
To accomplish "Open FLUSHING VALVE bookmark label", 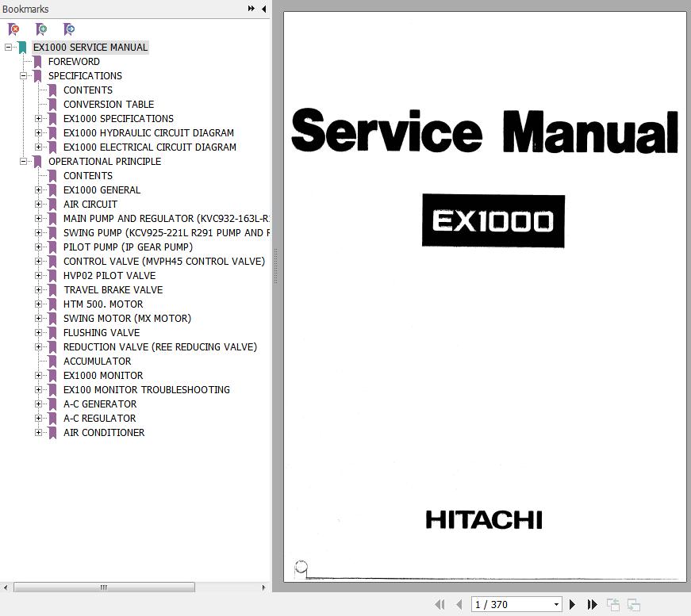I will (x=102, y=332).
